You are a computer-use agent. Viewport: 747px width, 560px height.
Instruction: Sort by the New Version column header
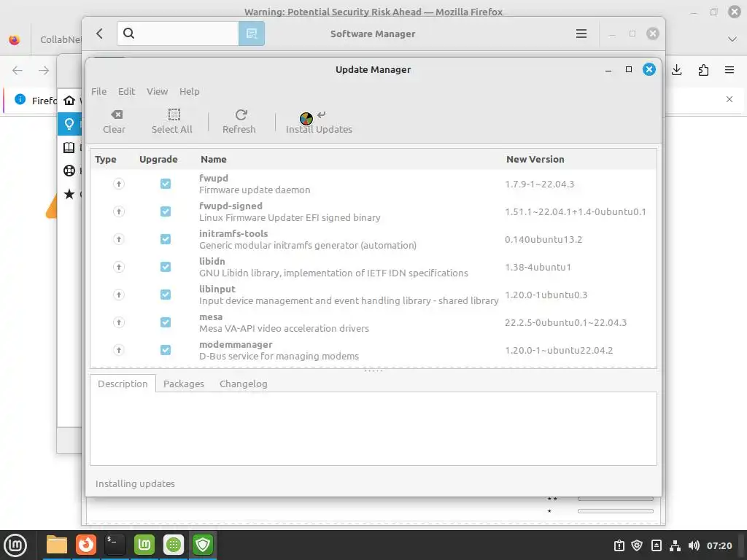535,160
